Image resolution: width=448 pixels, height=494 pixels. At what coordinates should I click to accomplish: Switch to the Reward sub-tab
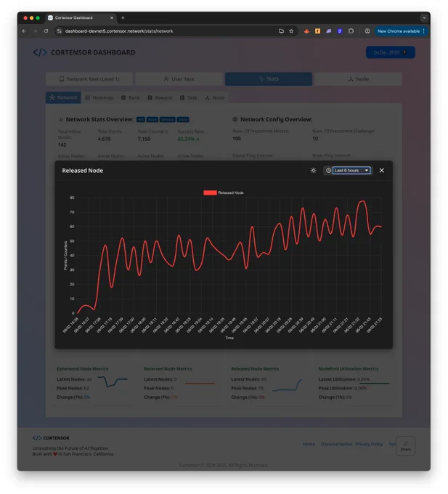coord(160,97)
